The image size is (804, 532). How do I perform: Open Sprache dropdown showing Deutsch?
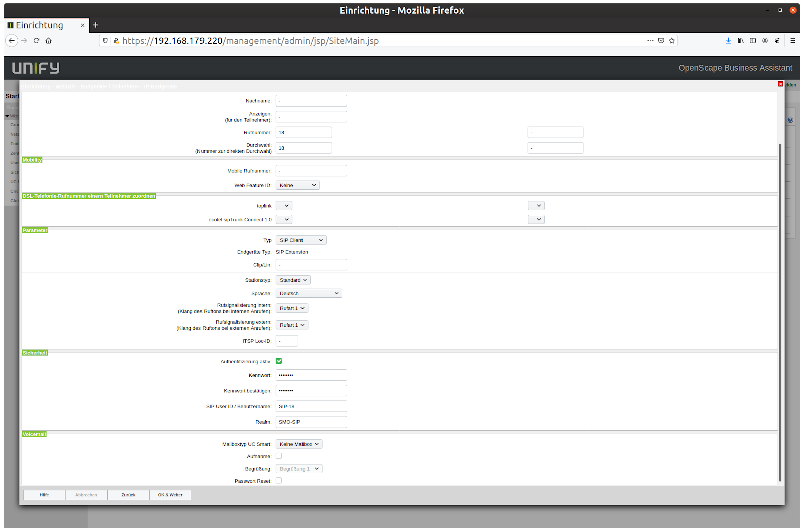tap(309, 293)
